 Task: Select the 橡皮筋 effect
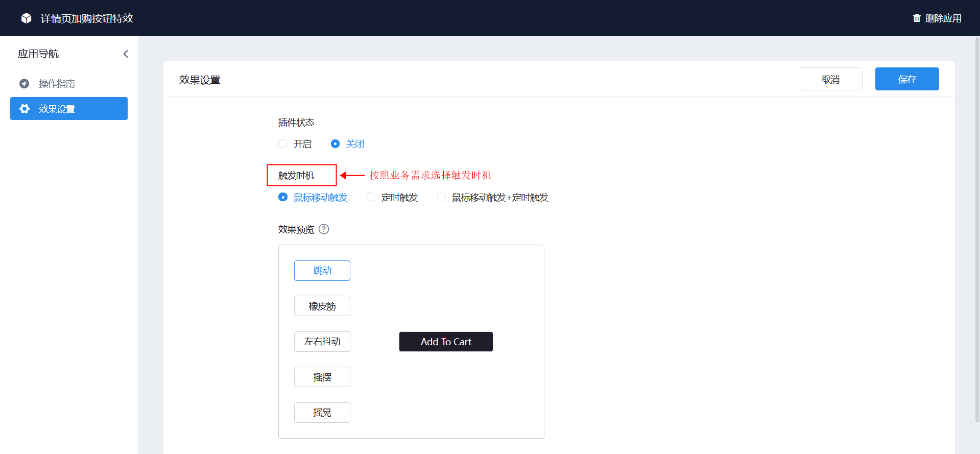(322, 306)
